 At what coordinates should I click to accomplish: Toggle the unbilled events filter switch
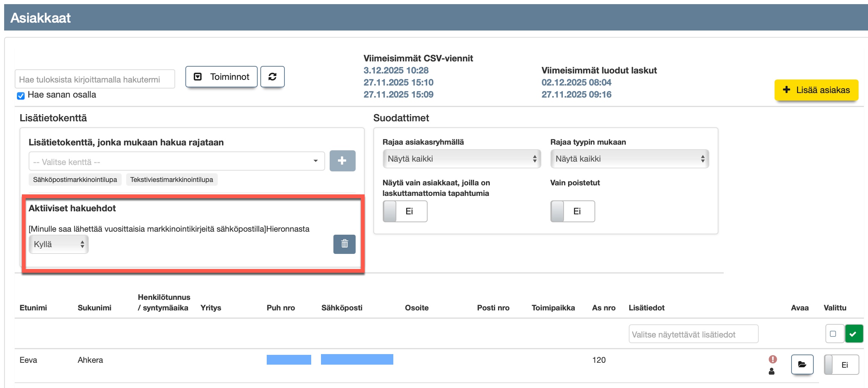tap(405, 211)
